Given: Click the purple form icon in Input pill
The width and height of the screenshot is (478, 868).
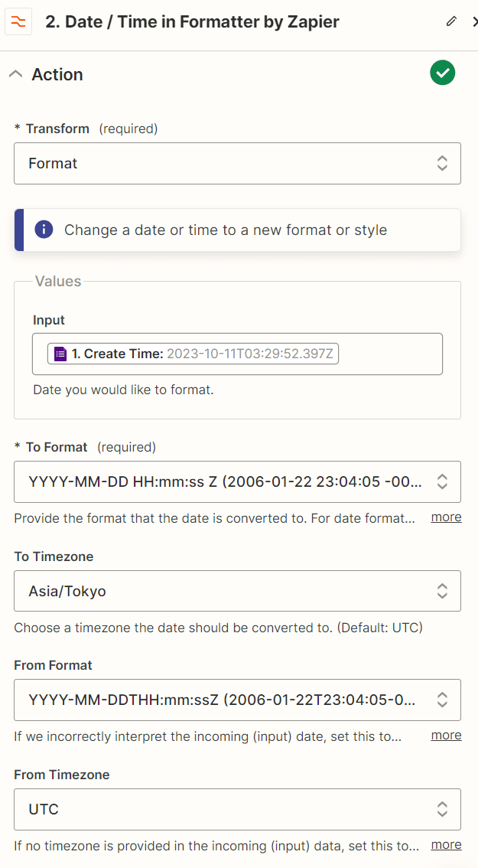Looking at the screenshot, I should (x=60, y=354).
